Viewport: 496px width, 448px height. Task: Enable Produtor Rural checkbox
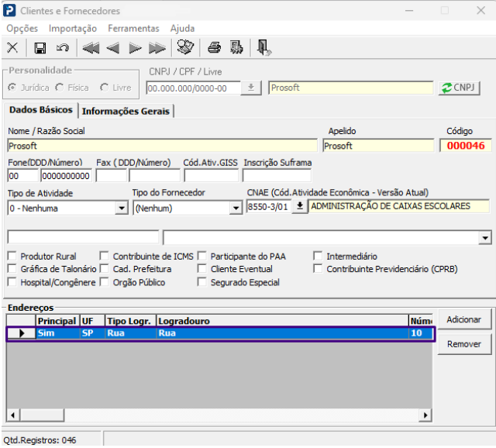pyautogui.click(x=12, y=256)
